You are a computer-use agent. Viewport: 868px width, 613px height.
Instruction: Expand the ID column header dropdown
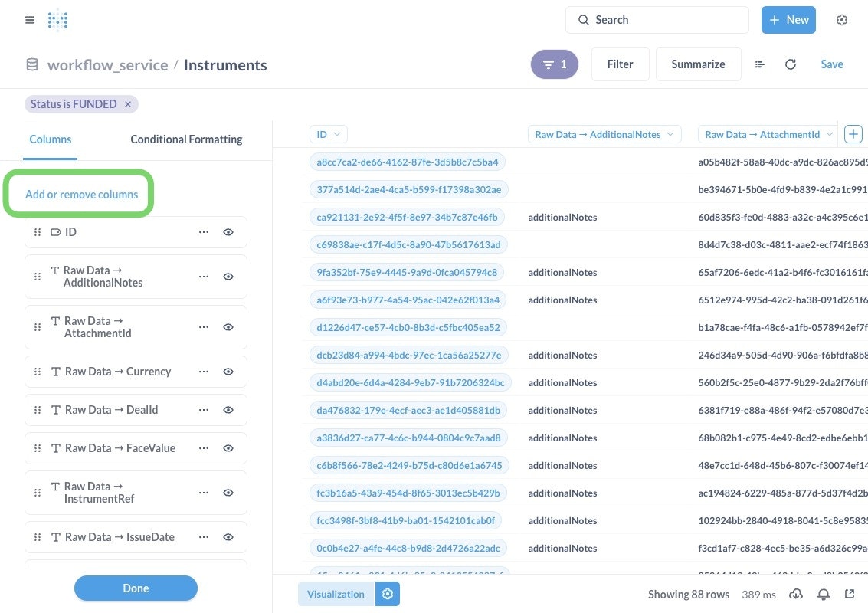coord(336,134)
